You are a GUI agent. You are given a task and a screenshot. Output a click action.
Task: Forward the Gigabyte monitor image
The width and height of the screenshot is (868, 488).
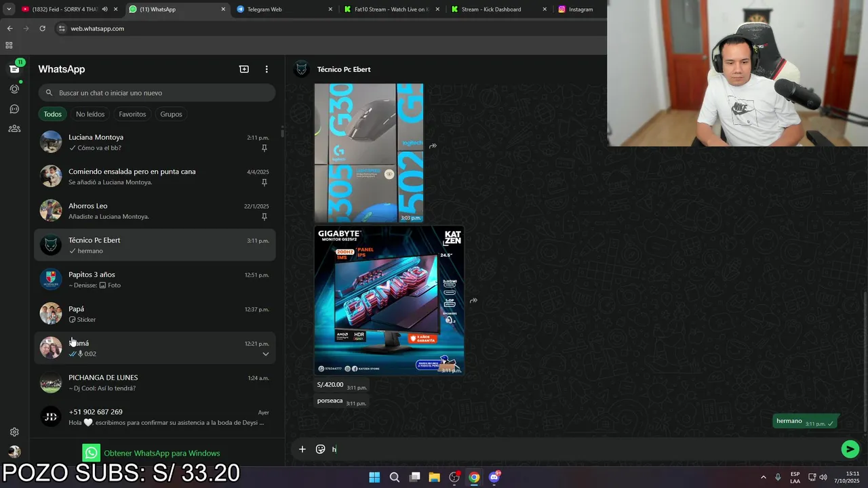click(473, 300)
